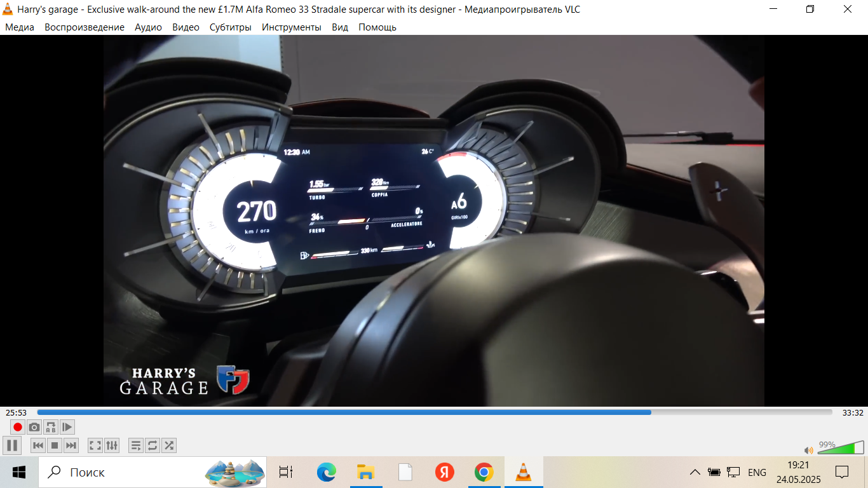Click the ENG input language indicator
The width and height of the screenshot is (868, 488).
coord(757,472)
